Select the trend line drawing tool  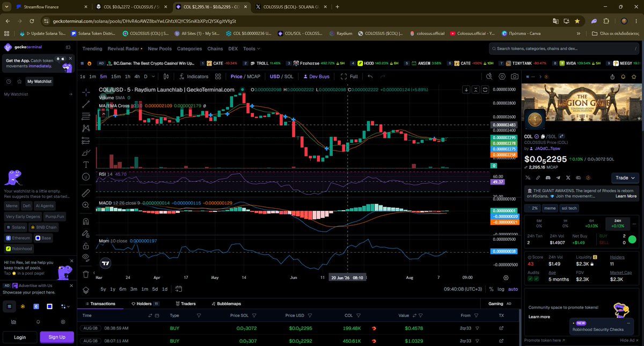click(86, 104)
